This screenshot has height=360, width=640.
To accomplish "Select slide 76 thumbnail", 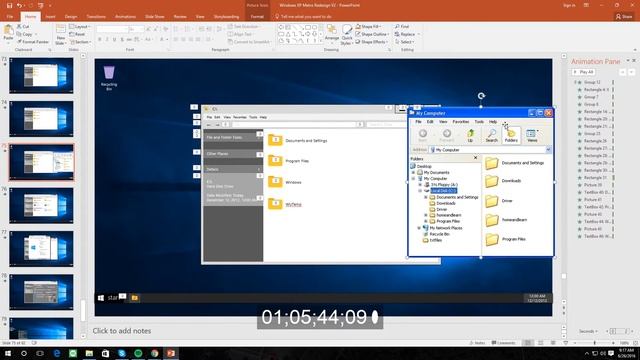I will pyautogui.click(x=41, y=205).
